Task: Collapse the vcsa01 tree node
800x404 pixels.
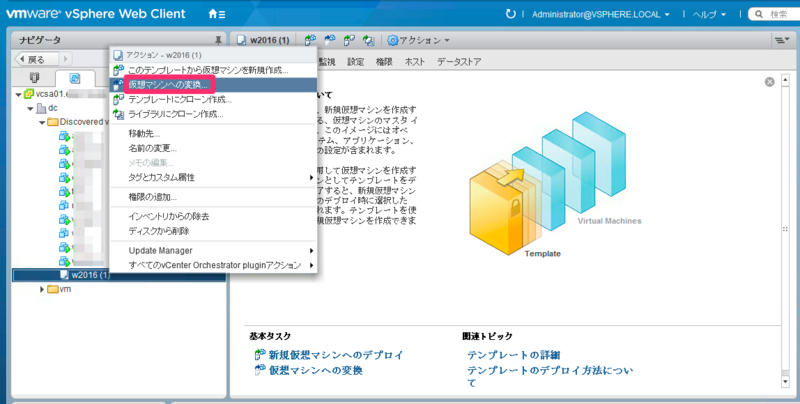Action: 18,94
